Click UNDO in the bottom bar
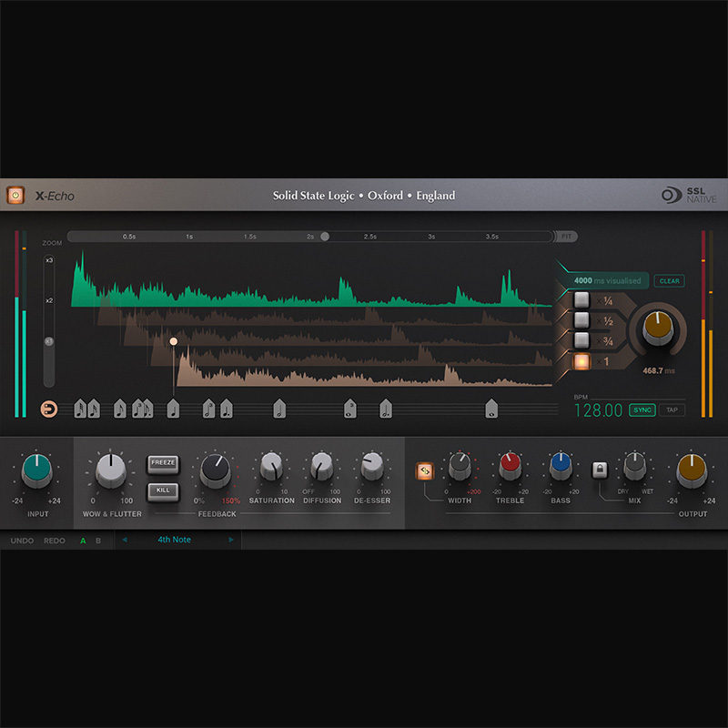Viewport: 728px width, 728px height. coord(22,541)
